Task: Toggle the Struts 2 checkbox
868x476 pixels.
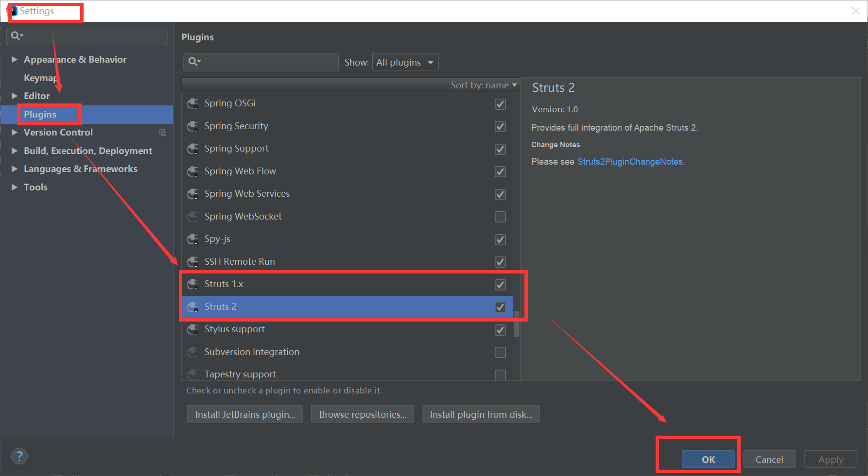Action: (x=500, y=307)
